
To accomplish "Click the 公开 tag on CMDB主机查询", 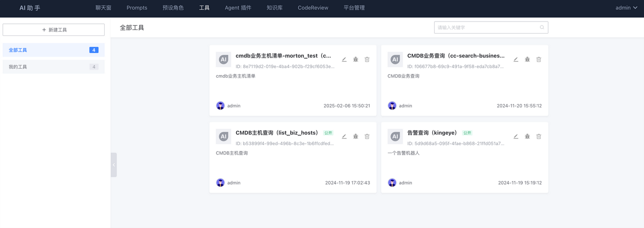I will [x=328, y=133].
